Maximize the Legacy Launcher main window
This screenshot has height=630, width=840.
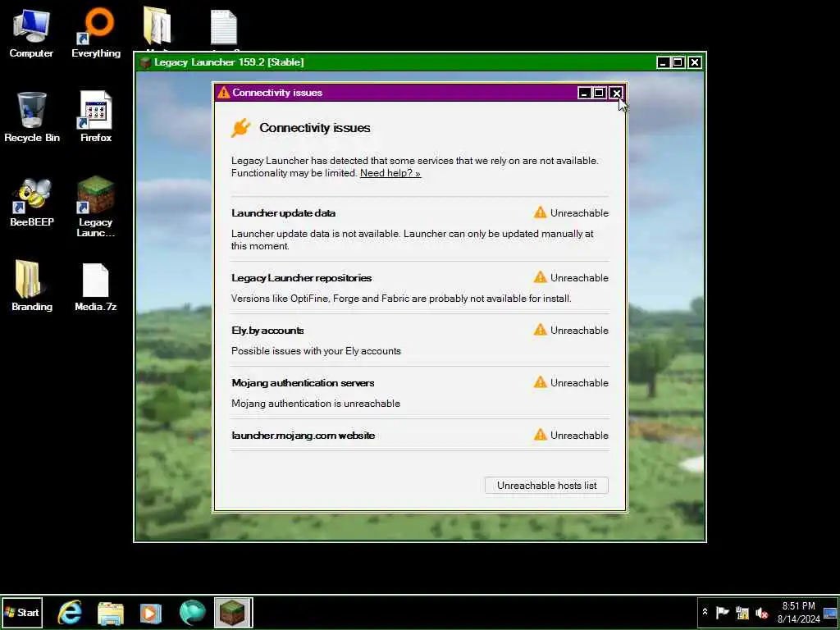coord(678,62)
